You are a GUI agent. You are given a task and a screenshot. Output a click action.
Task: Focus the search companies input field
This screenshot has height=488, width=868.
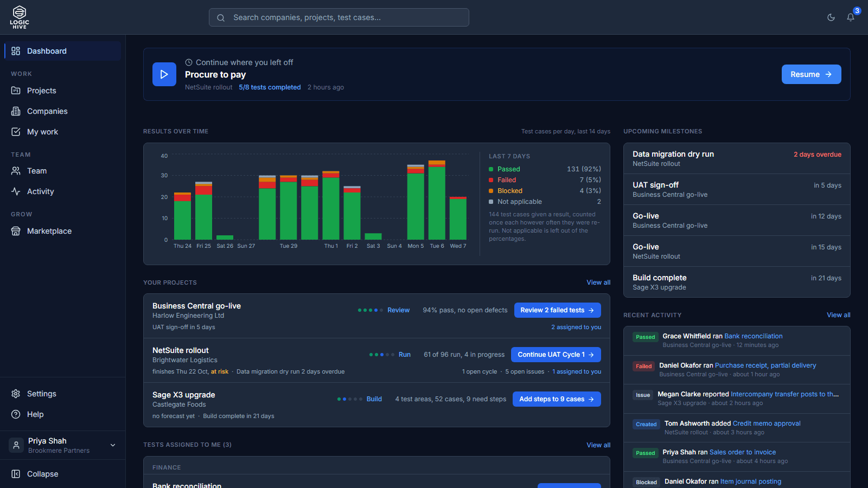coord(339,17)
